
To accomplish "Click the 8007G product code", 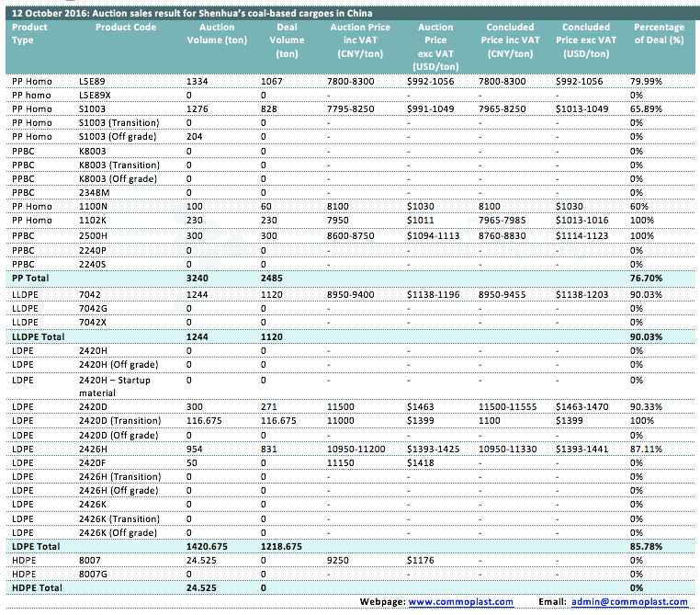I will pyautogui.click(x=93, y=575).
